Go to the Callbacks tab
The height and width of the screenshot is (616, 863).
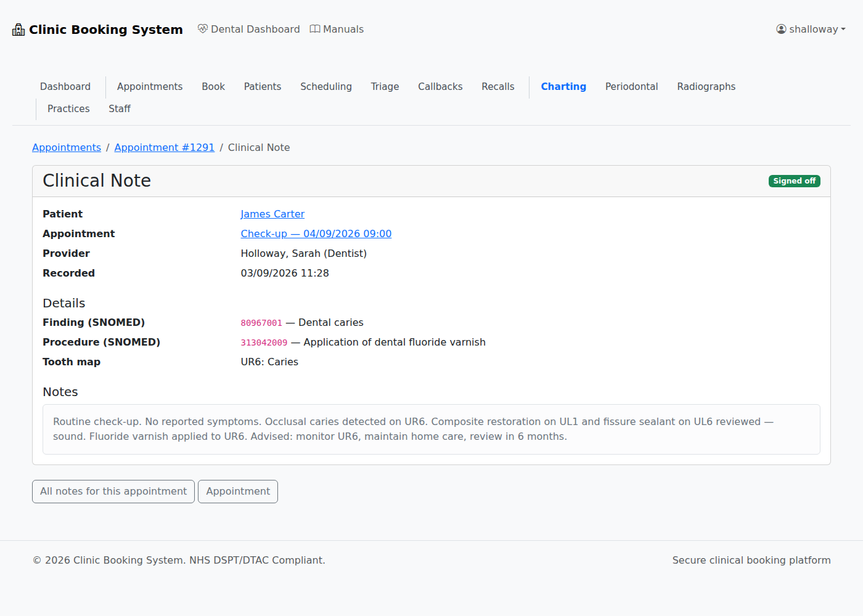pos(440,87)
